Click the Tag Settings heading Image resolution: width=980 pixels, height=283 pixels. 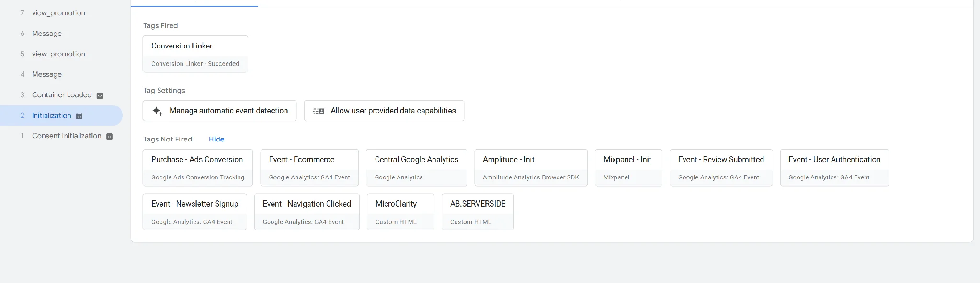tap(164, 90)
